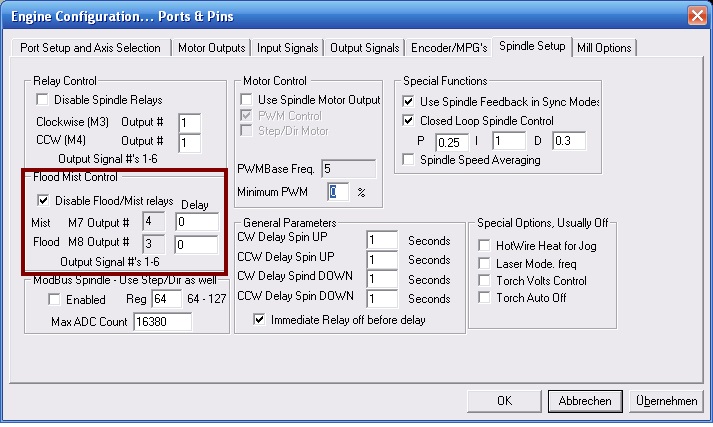
Task: Click the OK button
Action: tap(504, 401)
